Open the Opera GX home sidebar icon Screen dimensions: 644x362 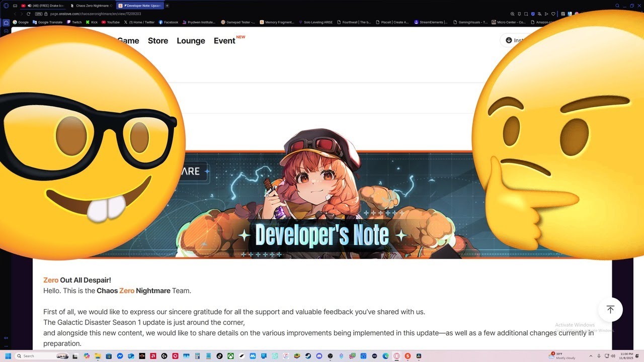6,23
